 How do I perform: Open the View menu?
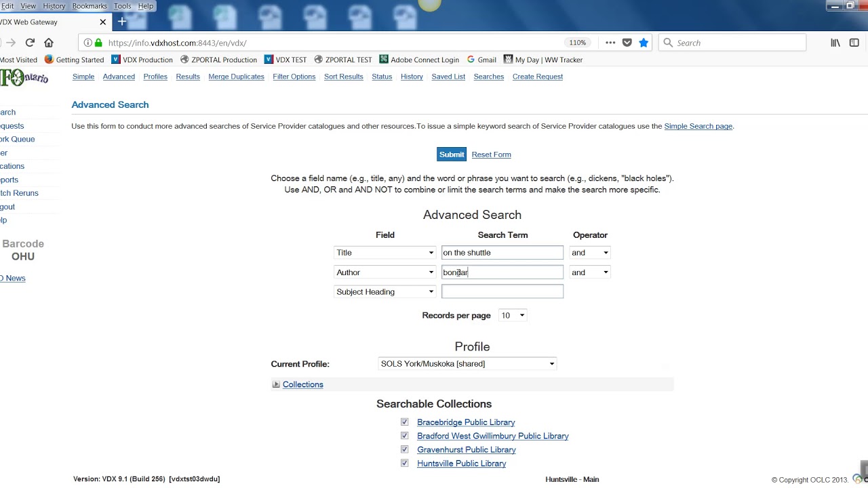coord(28,6)
